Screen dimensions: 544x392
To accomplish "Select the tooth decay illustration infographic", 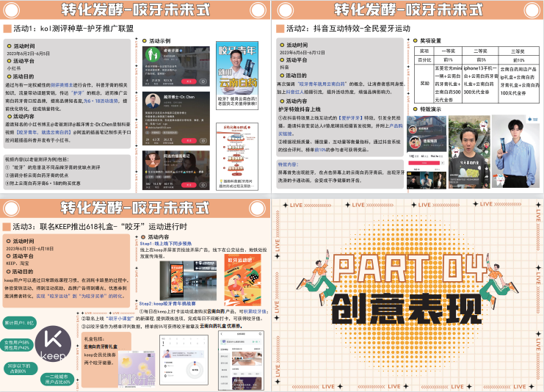I will 237,156.
